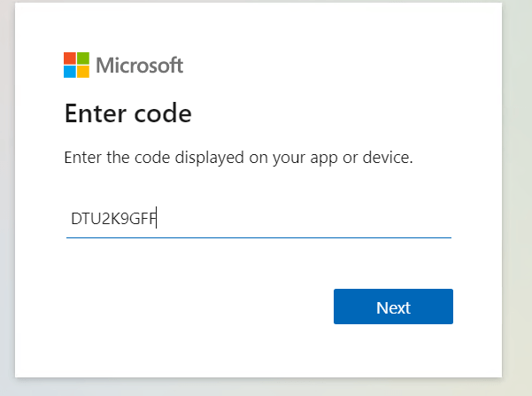Click the "Enter code" heading

click(x=128, y=113)
